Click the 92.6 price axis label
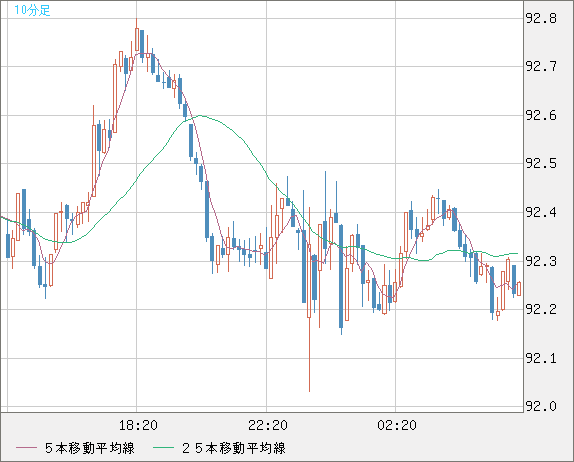The width and height of the screenshot is (574, 462). click(x=541, y=115)
